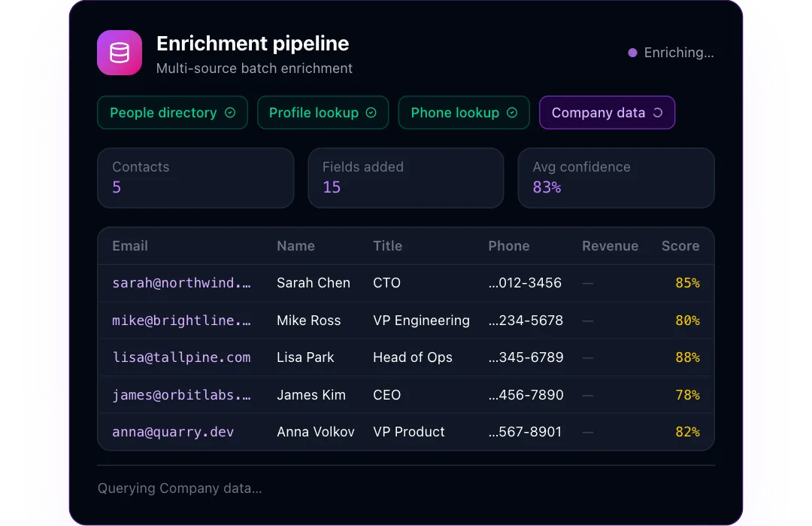Click the Revenue column header
This screenshot has height=526, width=812.
point(610,245)
